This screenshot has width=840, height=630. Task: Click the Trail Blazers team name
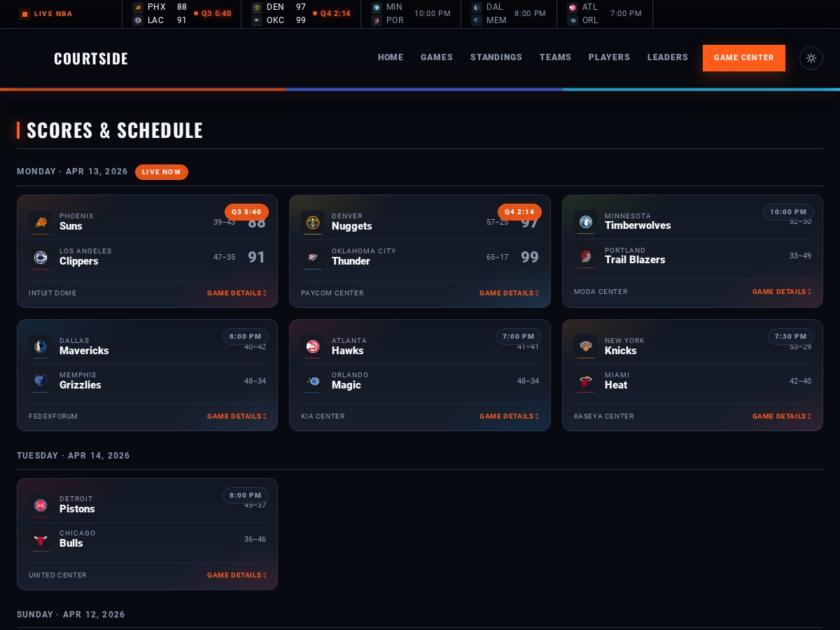coord(635,260)
